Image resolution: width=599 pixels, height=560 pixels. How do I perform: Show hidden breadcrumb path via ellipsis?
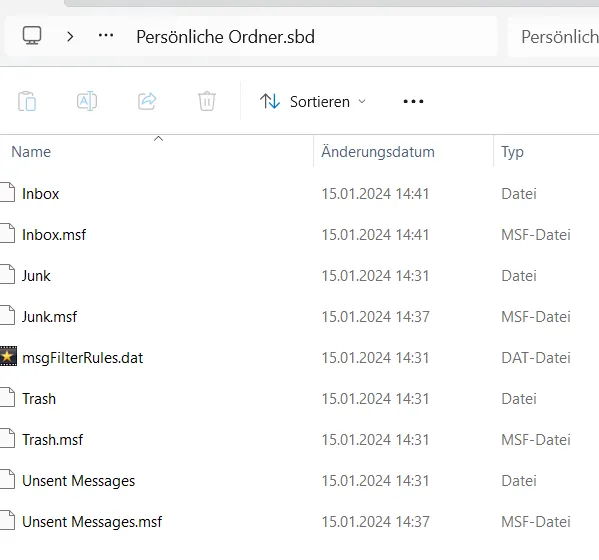106,36
